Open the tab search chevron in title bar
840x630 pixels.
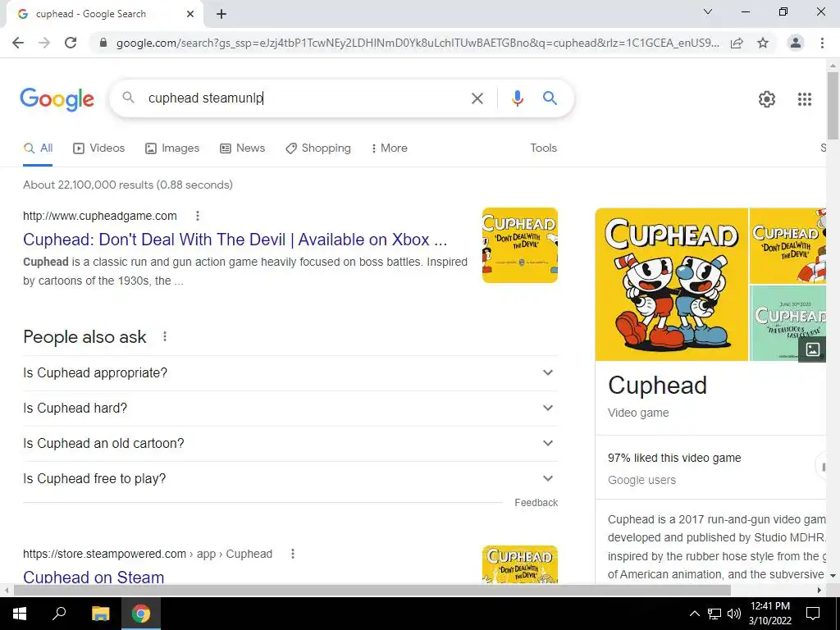(x=708, y=11)
